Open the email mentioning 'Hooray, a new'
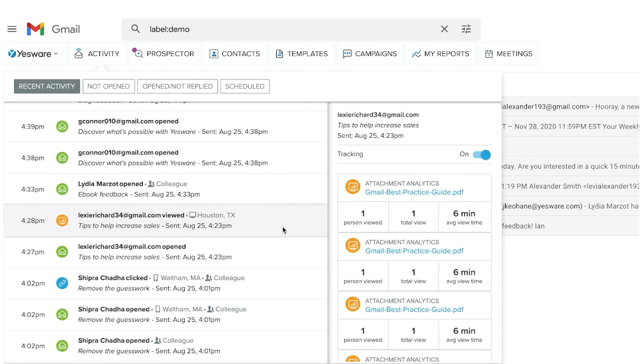This screenshot has width=643, height=364. click(x=570, y=107)
